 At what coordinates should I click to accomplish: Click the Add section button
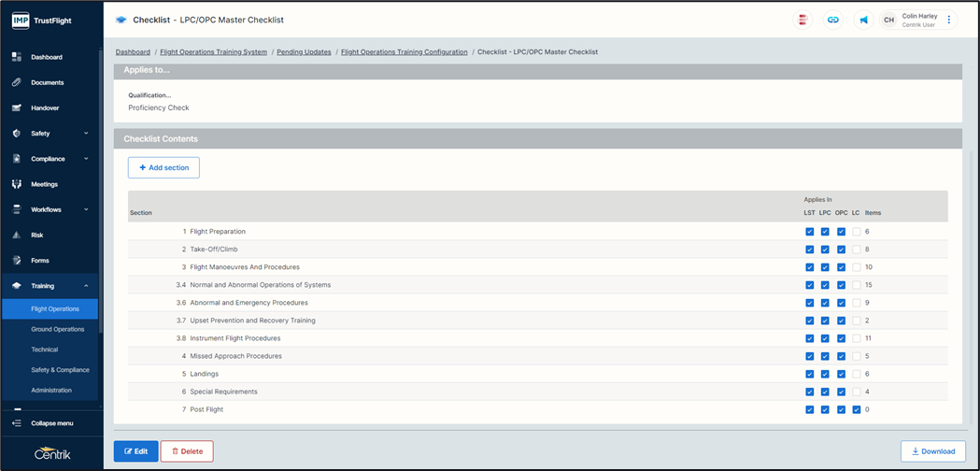click(x=163, y=167)
